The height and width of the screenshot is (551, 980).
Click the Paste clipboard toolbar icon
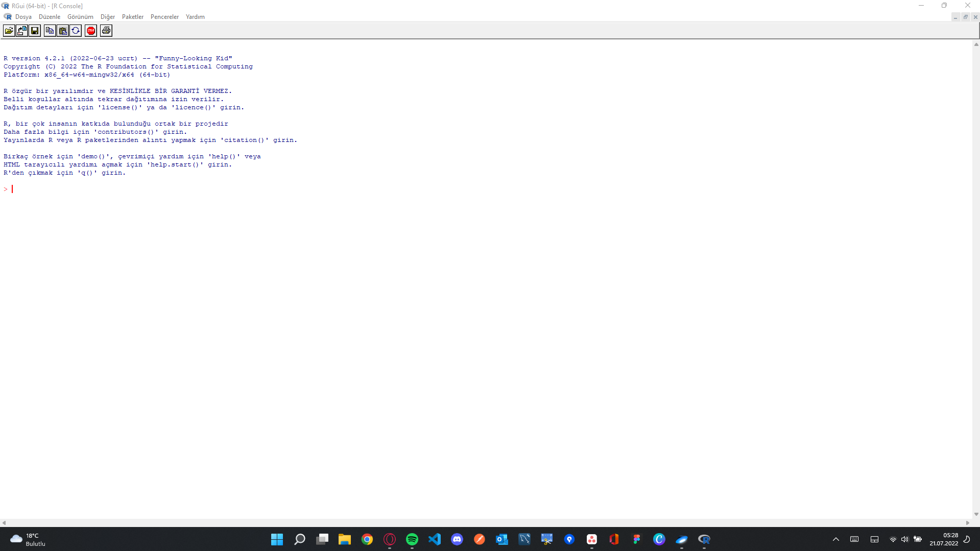point(62,30)
